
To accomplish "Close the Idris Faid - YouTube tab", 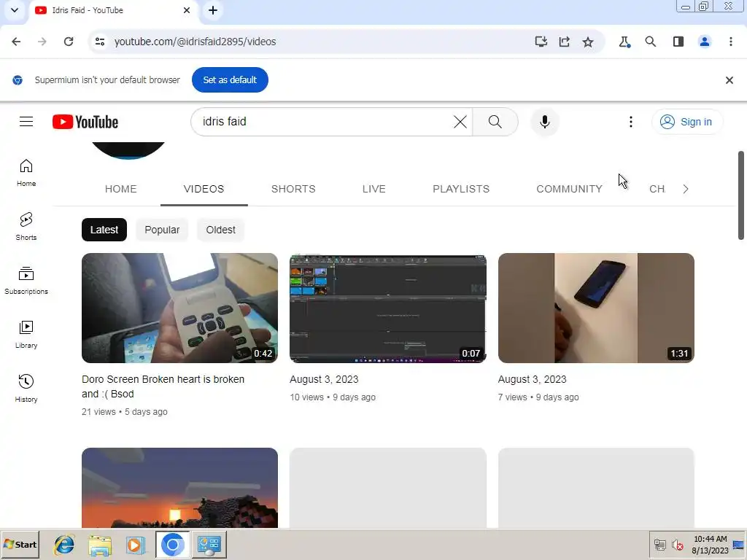I will (x=187, y=10).
